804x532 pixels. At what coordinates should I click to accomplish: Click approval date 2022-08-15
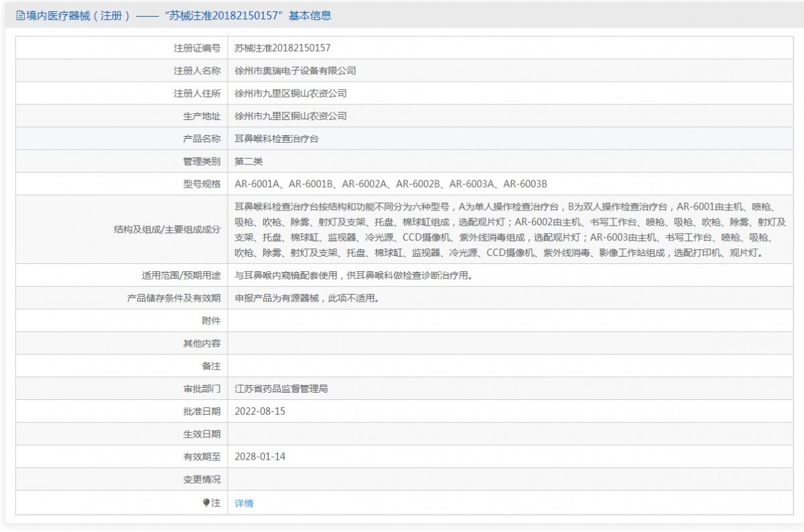[x=260, y=411]
